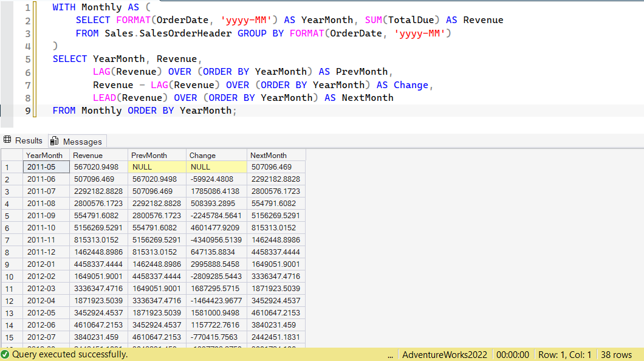644x361 pixels.
Task: Click Change value -59924.4808
Action: [x=217, y=179]
